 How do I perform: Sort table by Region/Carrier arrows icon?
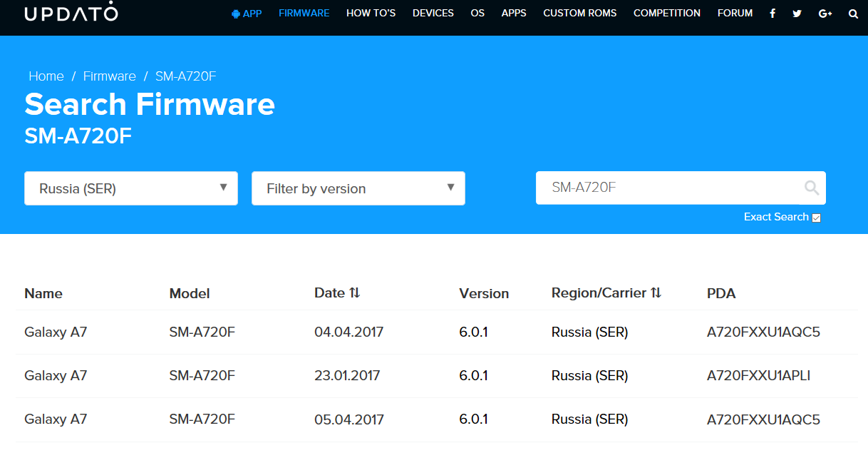(656, 292)
